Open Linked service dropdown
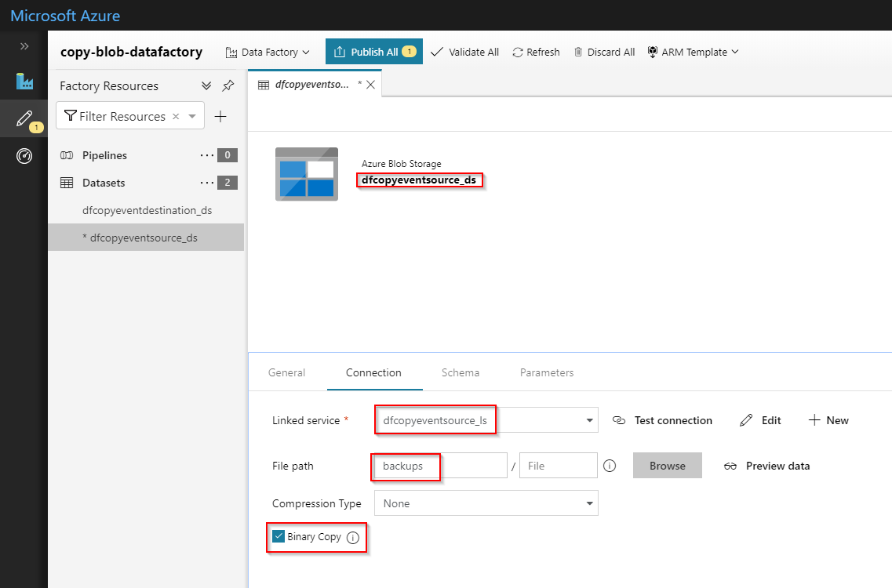Image resolution: width=892 pixels, height=588 pixels. click(x=589, y=420)
